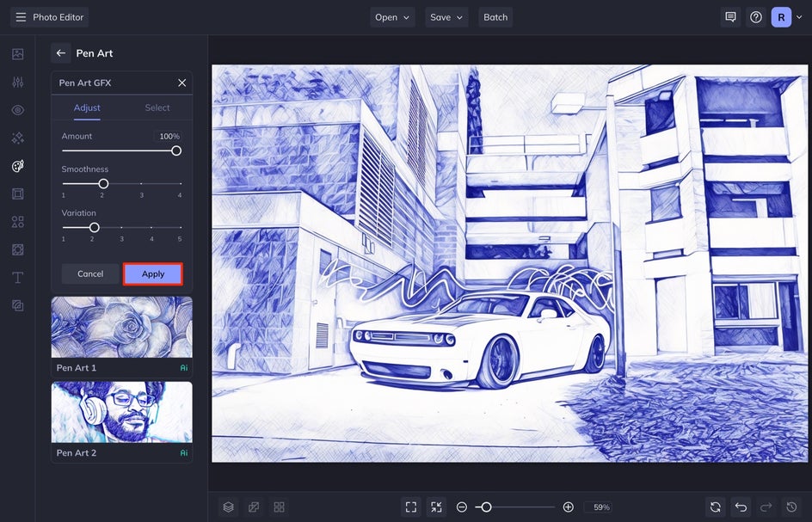Viewport: 812px width, 522px height.
Task: Select the Pen Art 2 thumbnail
Action: tap(121, 413)
